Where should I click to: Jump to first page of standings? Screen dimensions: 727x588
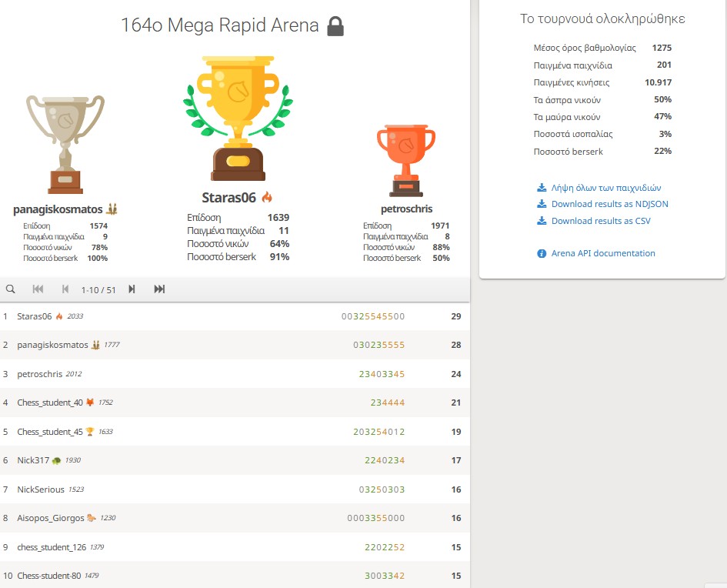click(38, 289)
